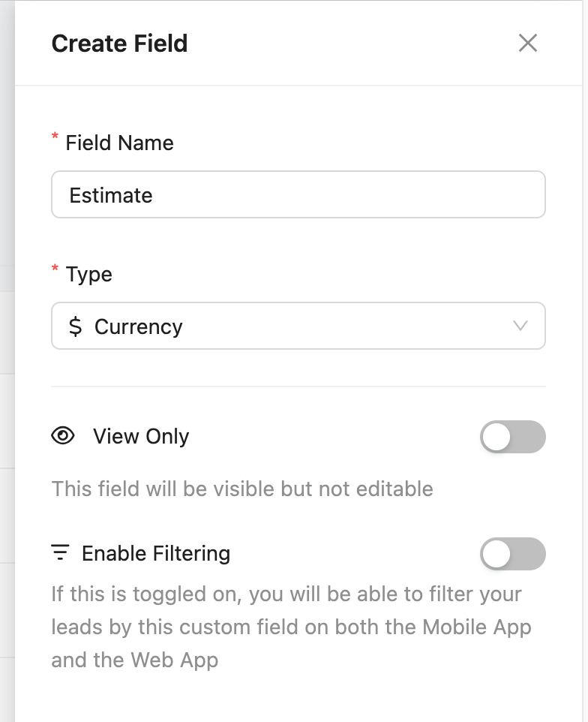Click the Type label

(x=88, y=274)
